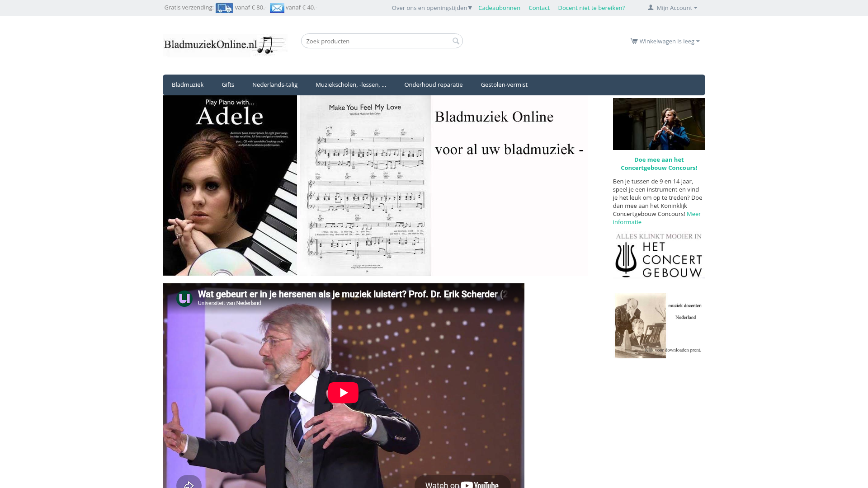Follow the Contact link
Image resolution: width=868 pixels, height=488 pixels.
539,8
